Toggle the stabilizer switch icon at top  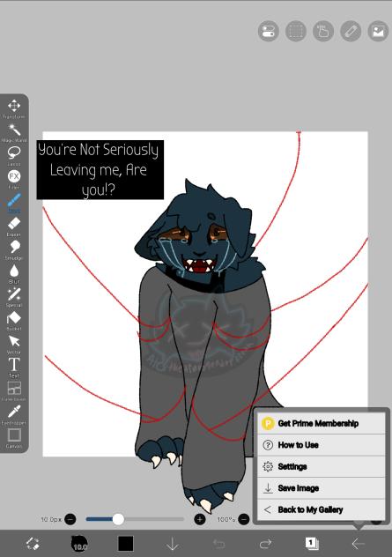269,31
